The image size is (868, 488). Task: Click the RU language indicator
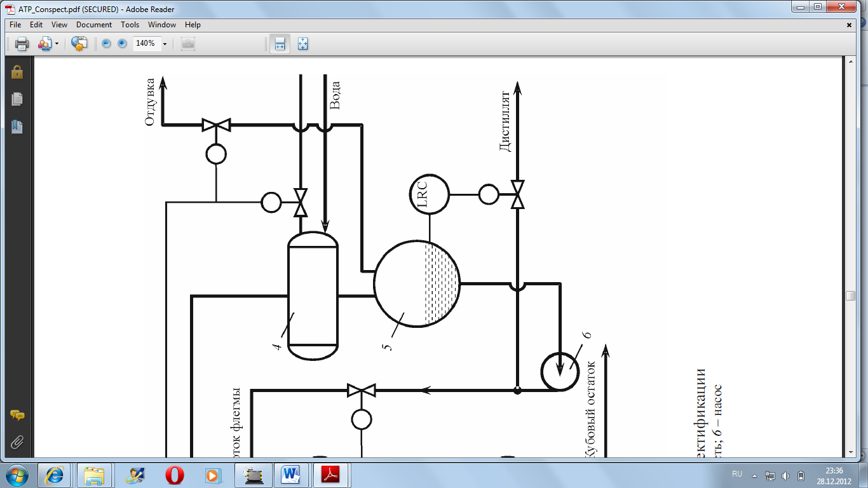click(x=737, y=474)
